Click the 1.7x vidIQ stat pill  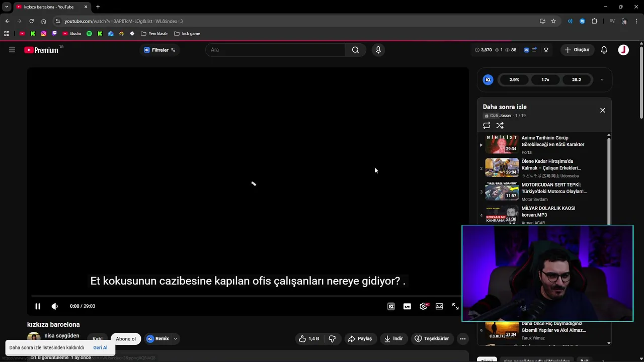(x=545, y=79)
